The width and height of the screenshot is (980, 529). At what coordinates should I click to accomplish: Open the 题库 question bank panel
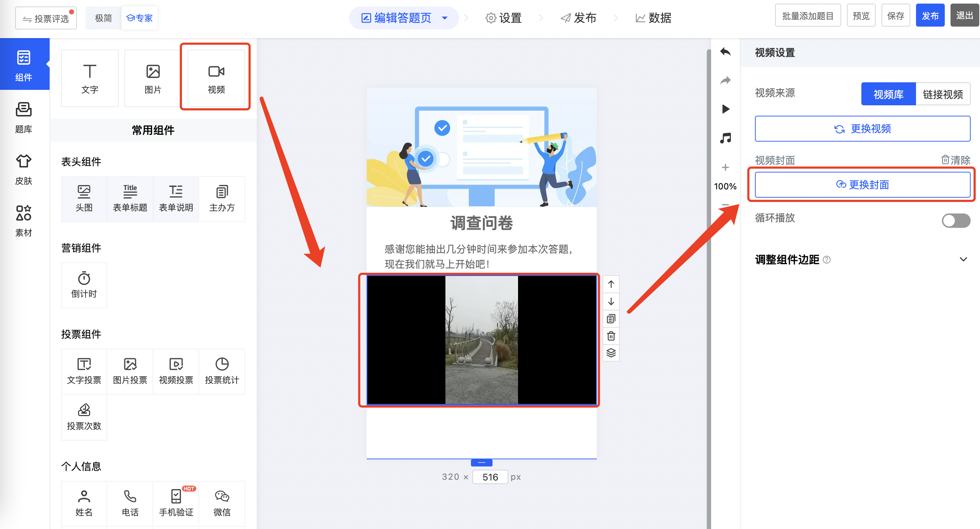pos(24,117)
